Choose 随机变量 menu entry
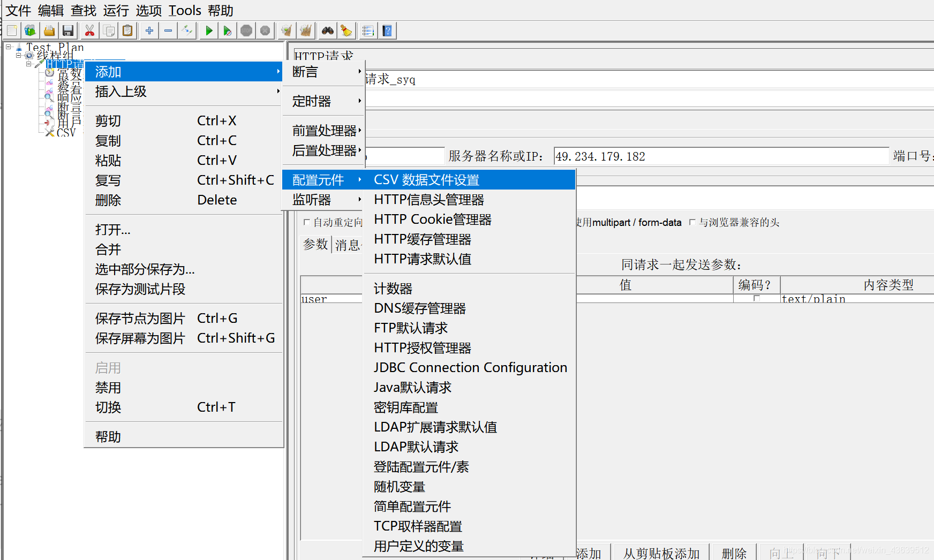This screenshot has width=934, height=560. point(469,487)
